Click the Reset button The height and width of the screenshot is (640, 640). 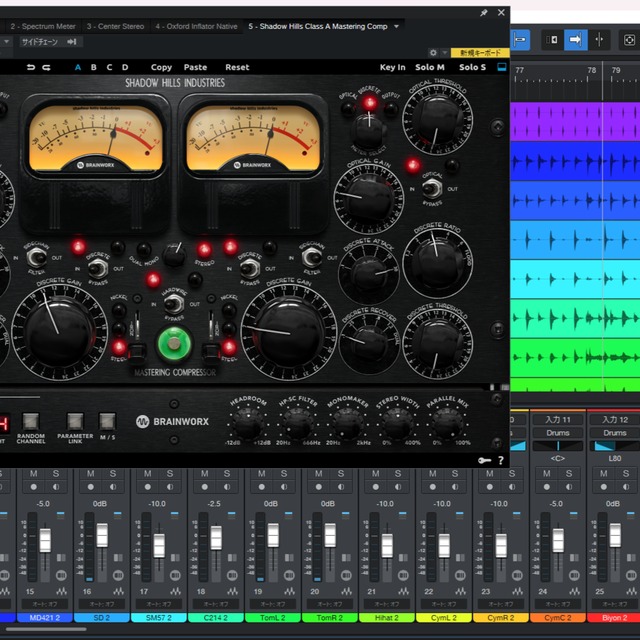click(x=237, y=67)
